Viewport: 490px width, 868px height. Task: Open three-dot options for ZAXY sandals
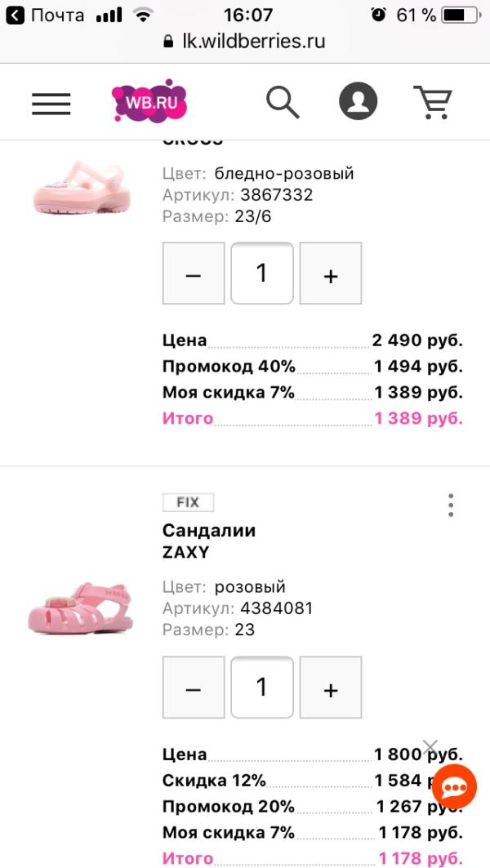tap(451, 505)
